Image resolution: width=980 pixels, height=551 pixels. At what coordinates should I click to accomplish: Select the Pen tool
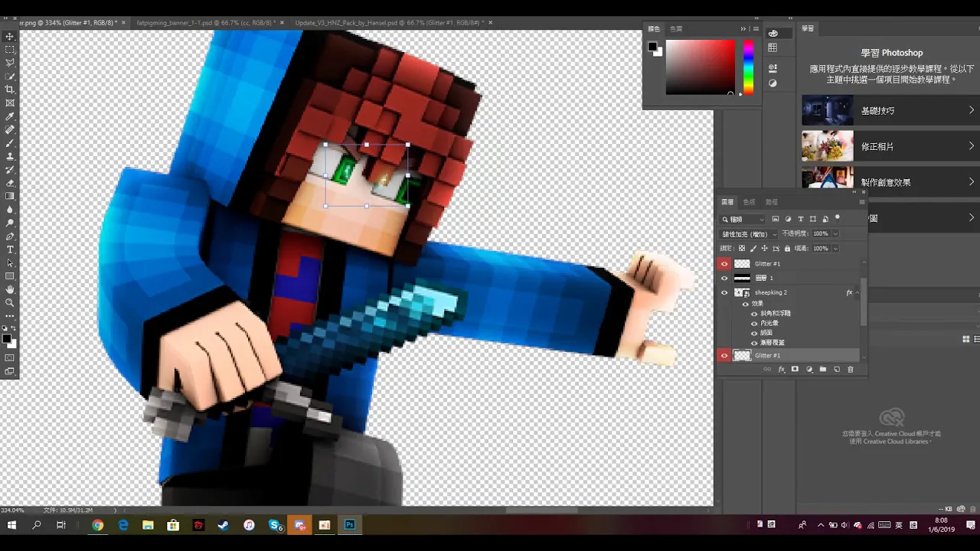click(x=10, y=236)
